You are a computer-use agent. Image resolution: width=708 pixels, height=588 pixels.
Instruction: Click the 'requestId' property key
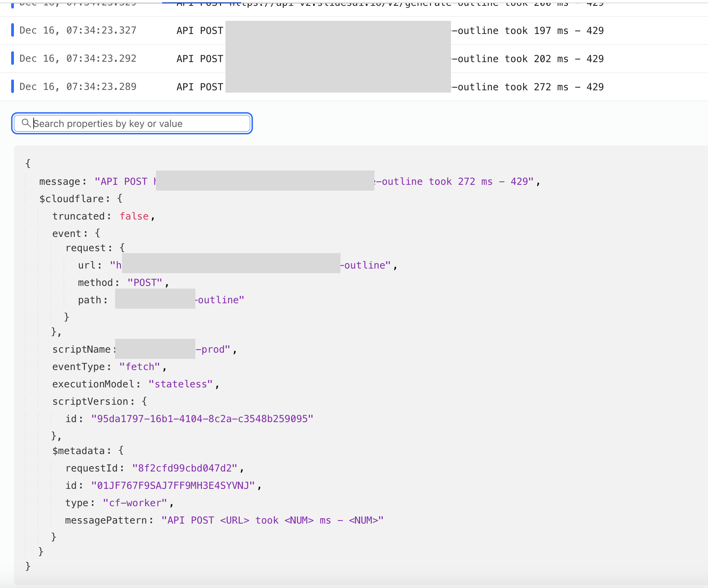coord(91,468)
